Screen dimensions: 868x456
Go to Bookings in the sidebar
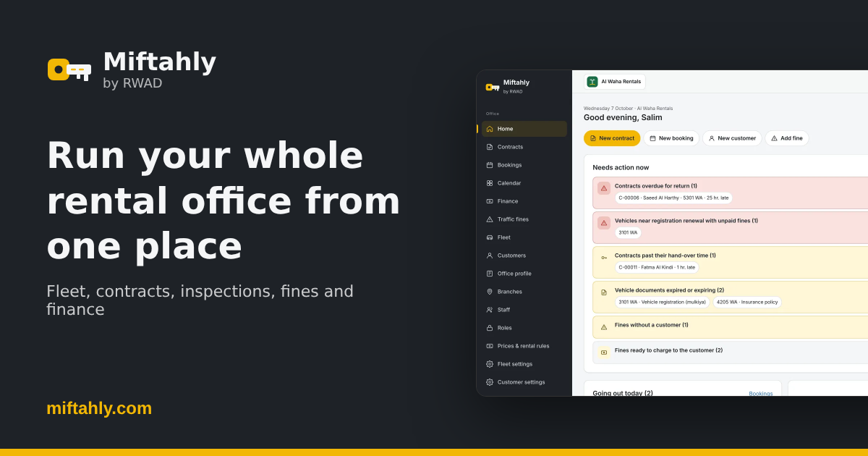click(x=524, y=165)
